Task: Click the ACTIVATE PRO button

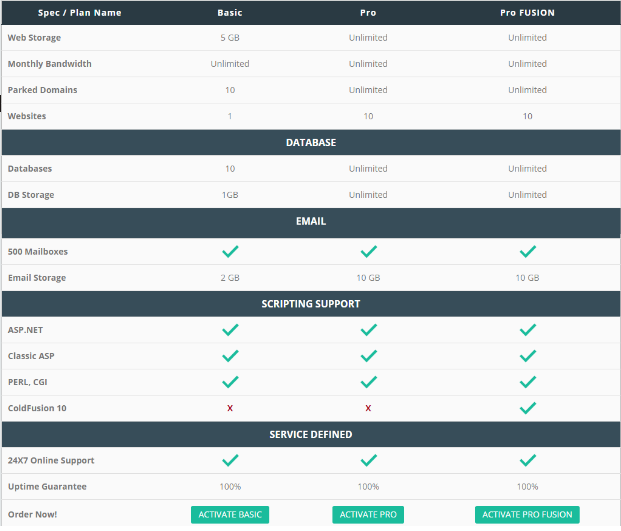Action: coord(368,514)
